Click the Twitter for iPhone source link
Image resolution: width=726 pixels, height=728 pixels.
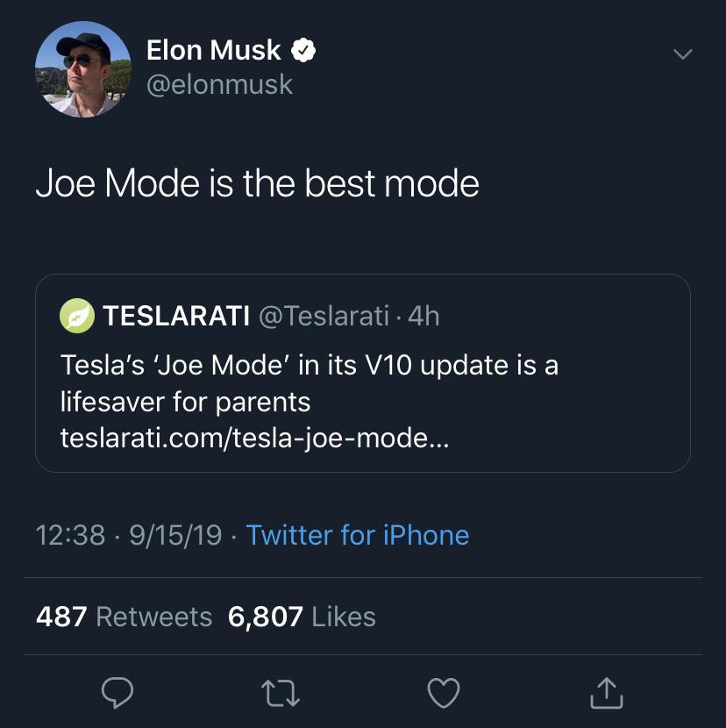(359, 535)
